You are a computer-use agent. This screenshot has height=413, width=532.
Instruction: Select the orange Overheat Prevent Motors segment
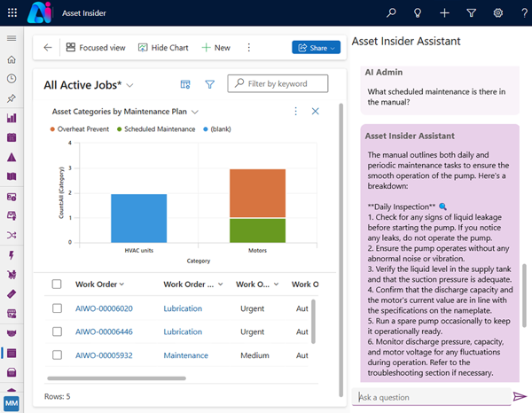257,193
